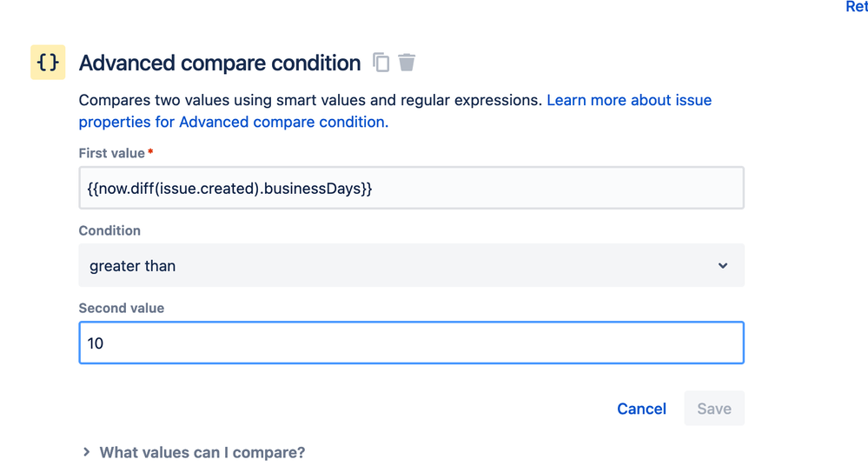Screen dimensions: 868x466
Task: Follow the Ret link in top corner
Action: pos(856,7)
